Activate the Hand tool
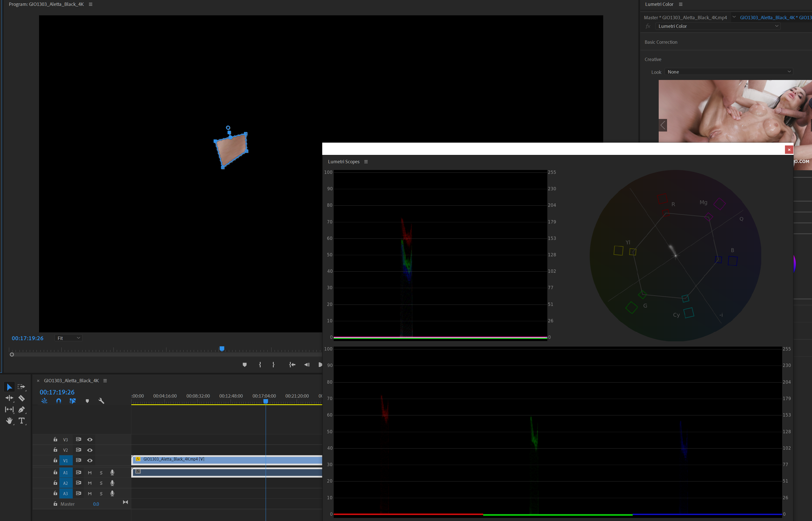The width and height of the screenshot is (812, 521). tap(9, 421)
